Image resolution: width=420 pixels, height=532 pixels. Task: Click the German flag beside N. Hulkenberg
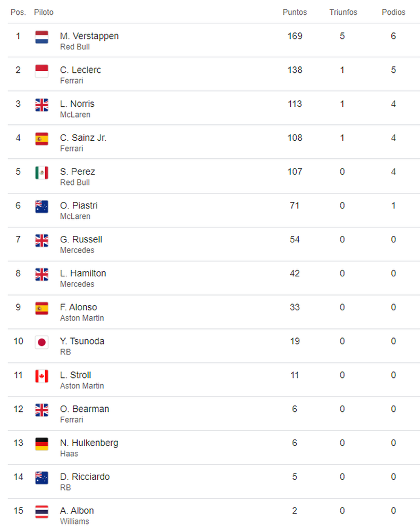point(41,444)
